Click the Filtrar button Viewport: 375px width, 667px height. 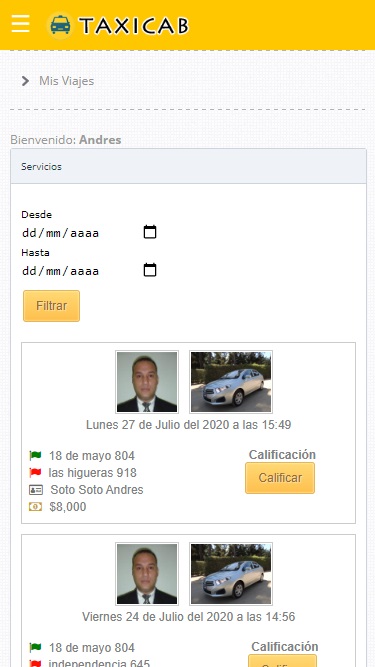pyautogui.click(x=51, y=306)
